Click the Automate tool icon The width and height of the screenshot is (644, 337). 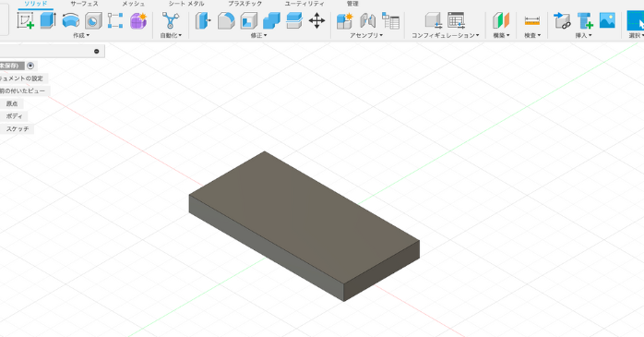tap(171, 20)
